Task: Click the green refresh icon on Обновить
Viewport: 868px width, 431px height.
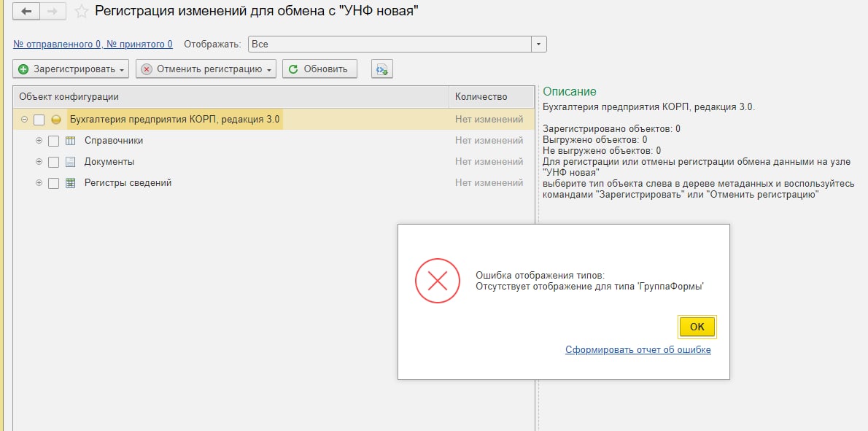Action: 293,69
